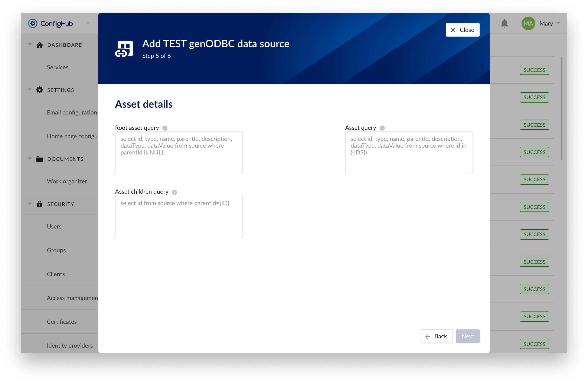Open Services in the sidebar
This screenshot has width=588, height=383.
coord(58,67)
